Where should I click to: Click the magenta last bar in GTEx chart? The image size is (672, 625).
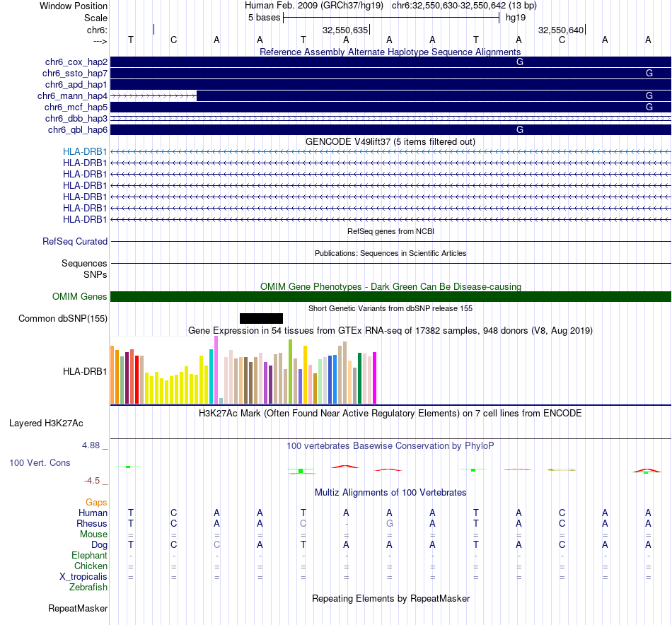click(x=375, y=378)
